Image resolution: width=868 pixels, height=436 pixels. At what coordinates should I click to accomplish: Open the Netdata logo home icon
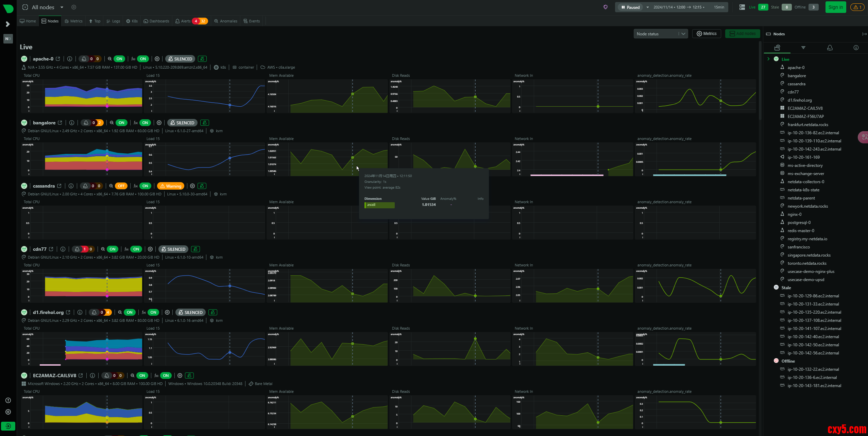coord(8,8)
